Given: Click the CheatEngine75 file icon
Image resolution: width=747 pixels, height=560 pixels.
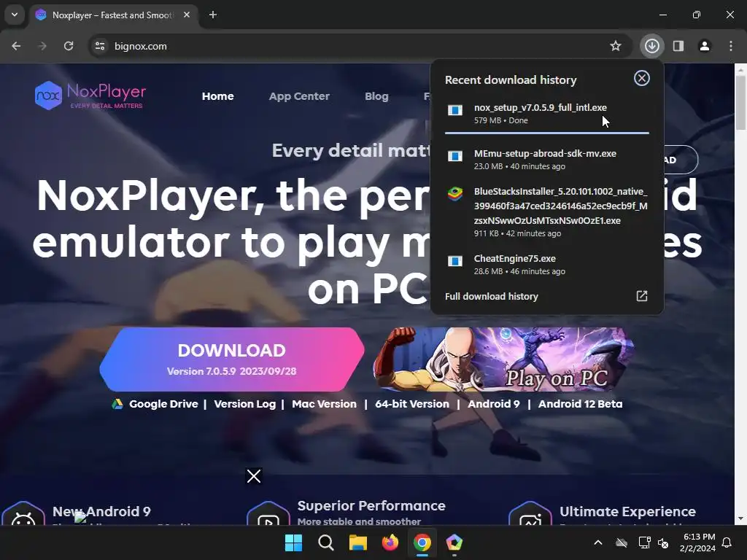Looking at the screenshot, I should pos(455,260).
